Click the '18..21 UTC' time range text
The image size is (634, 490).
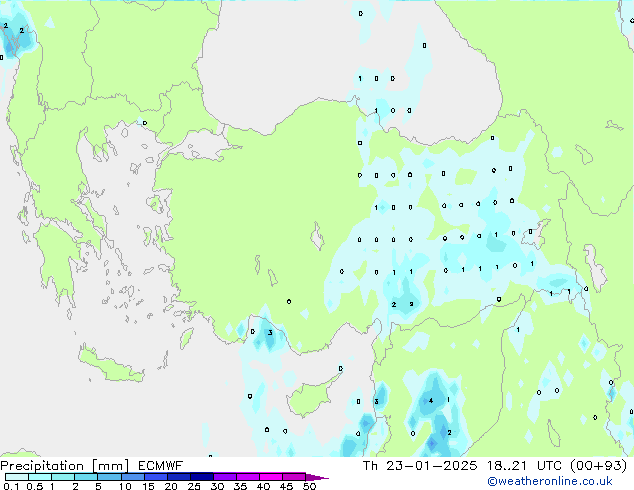coord(524,466)
